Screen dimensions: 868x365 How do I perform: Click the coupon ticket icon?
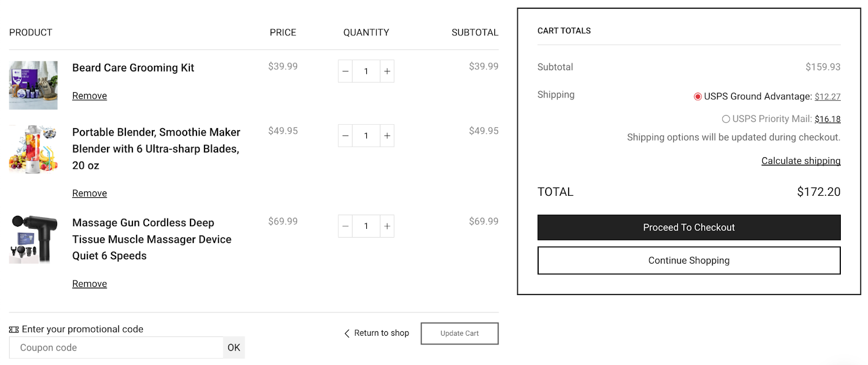click(x=14, y=329)
